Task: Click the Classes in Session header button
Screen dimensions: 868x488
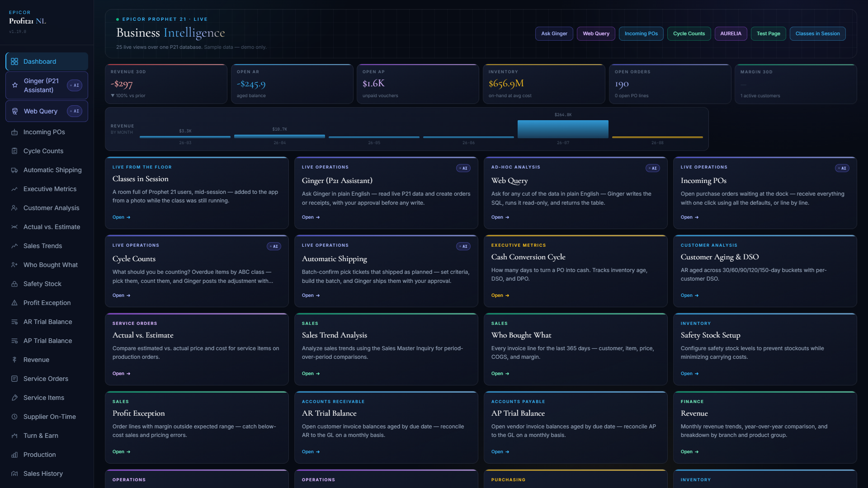Action: pyautogui.click(x=817, y=33)
